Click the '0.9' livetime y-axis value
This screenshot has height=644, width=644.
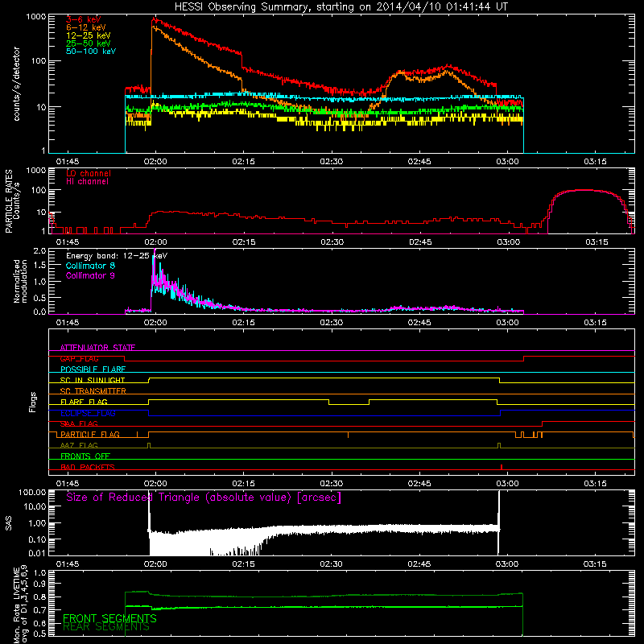tap(39, 584)
